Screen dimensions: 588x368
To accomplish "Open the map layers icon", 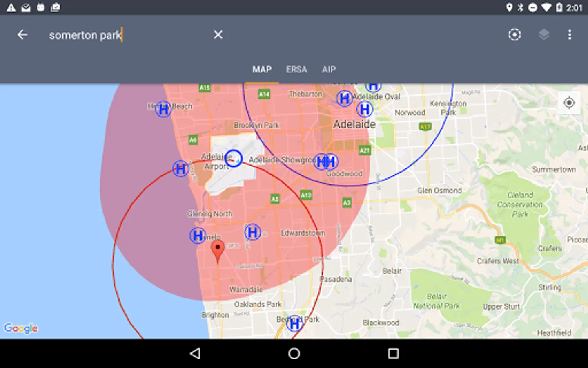I will [x=543, y=35].
